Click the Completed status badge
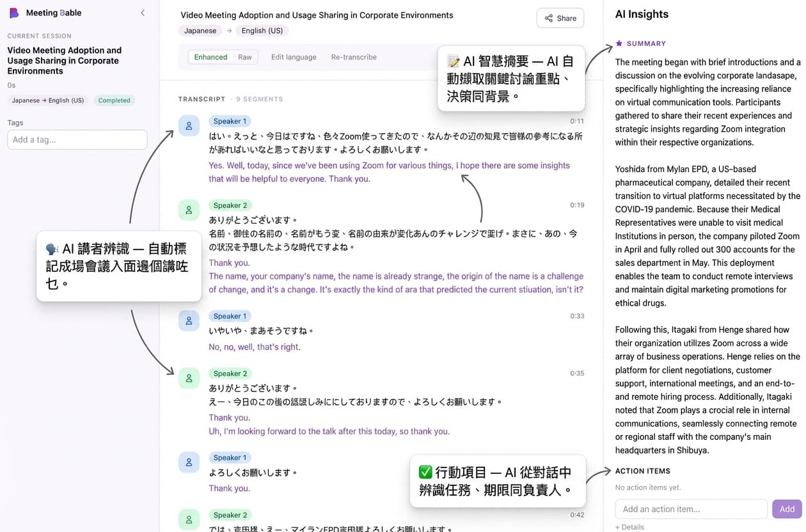This screenshot has height=532, width=806. click(114, 100)
